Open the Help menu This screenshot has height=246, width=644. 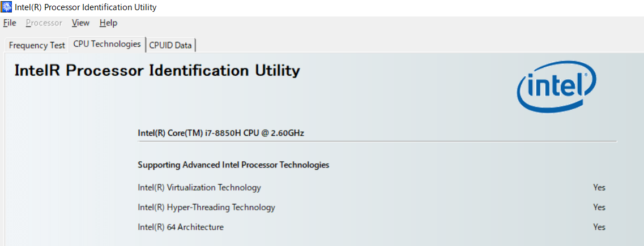click(108, 23)
